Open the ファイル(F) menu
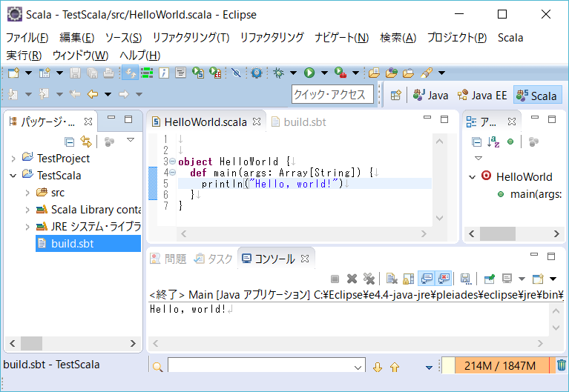Screen dimensions: 569x392 pyautogui.click(x=27, y=38)
